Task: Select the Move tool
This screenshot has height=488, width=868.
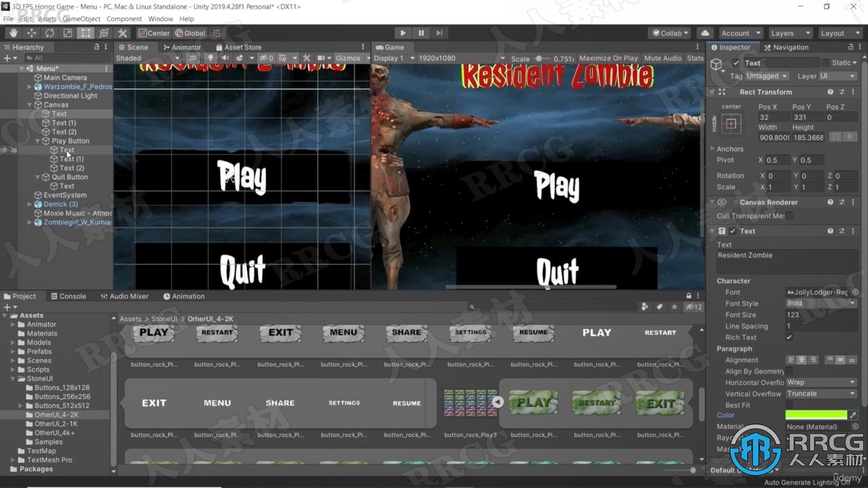Action: (31, 33)
